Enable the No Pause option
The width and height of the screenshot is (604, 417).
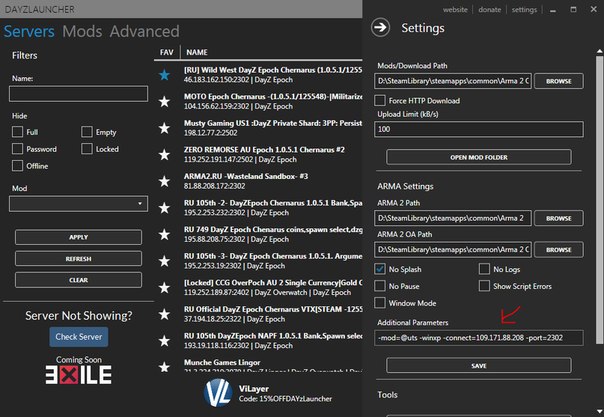380,286
